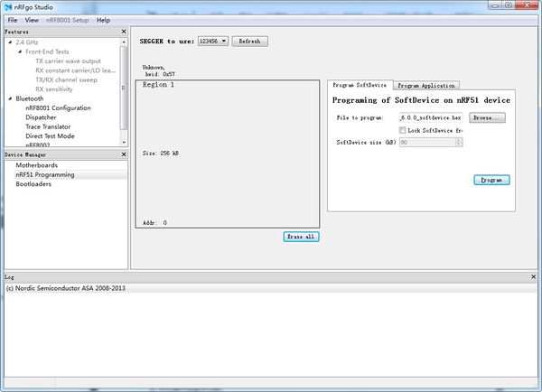Open Direct Test Mode
This screenshot has height=392, width=542.
click(x=50, y=135)
